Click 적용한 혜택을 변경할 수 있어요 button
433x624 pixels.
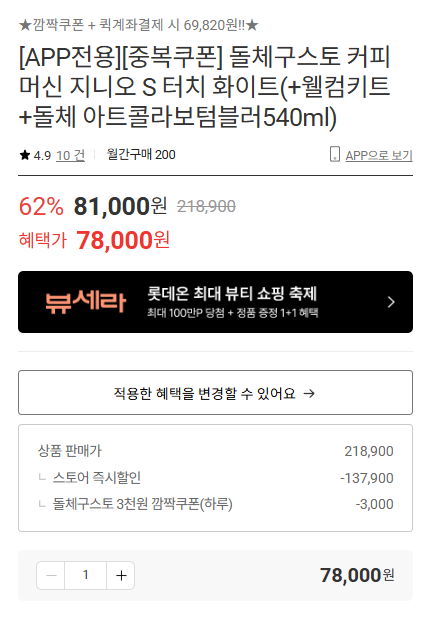pos(215,393)
